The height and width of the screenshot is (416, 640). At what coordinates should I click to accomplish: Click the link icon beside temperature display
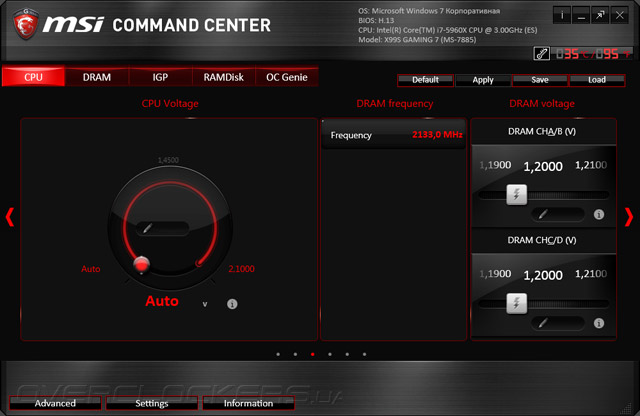tap(542, 53)
